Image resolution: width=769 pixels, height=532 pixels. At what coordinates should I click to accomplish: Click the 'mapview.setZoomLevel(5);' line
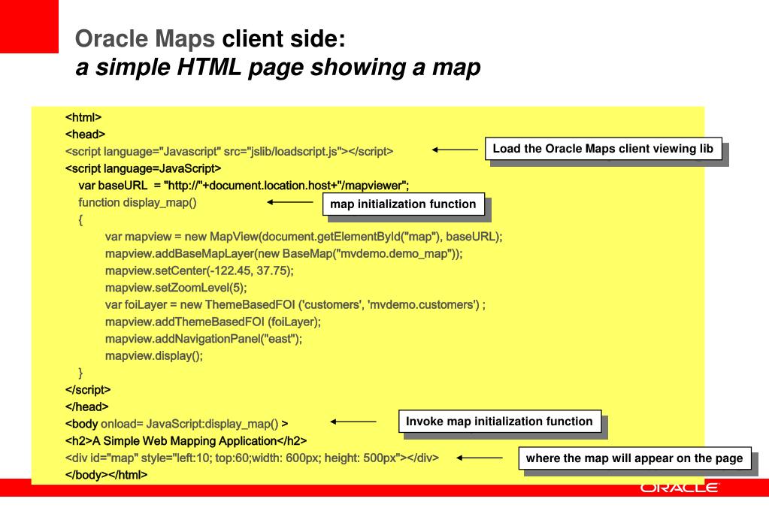176,288
